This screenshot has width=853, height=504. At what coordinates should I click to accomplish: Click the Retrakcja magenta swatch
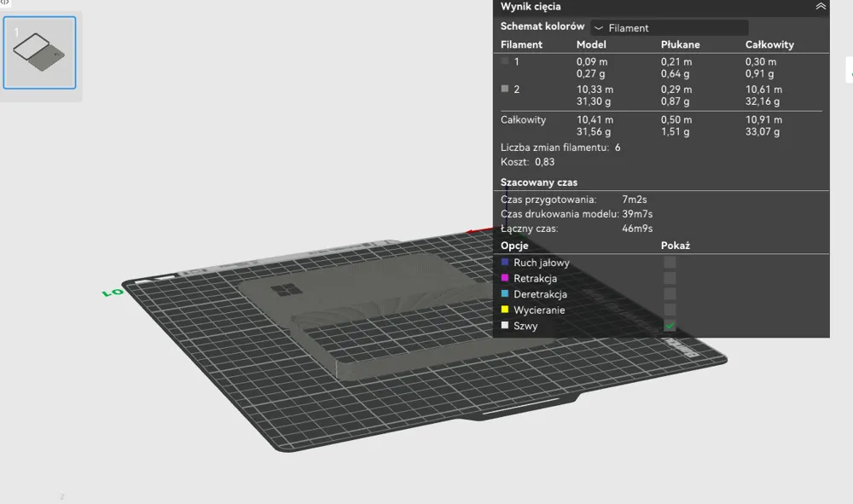pyautogui.click(x=505, y=278)
